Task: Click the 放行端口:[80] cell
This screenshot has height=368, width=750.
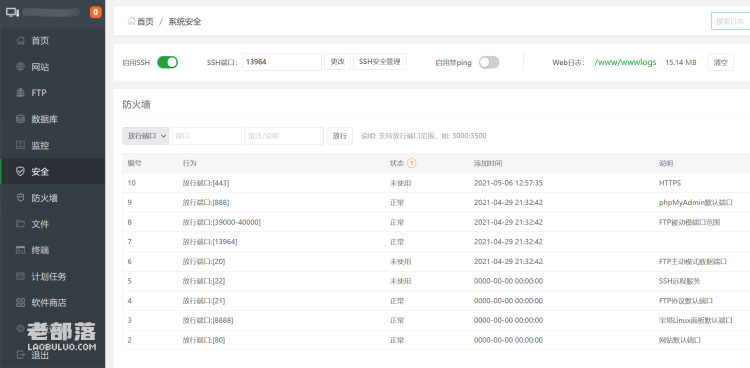Action: pos(204,340)
